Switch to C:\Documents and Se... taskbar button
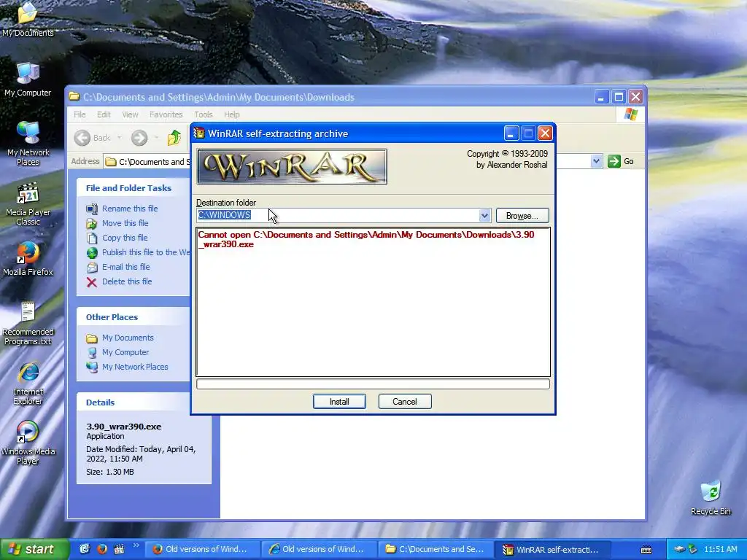 pos(435,549)
